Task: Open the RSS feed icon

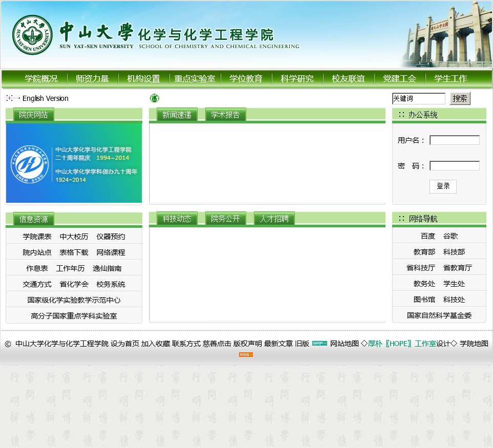Action: [x=246, y=355]
